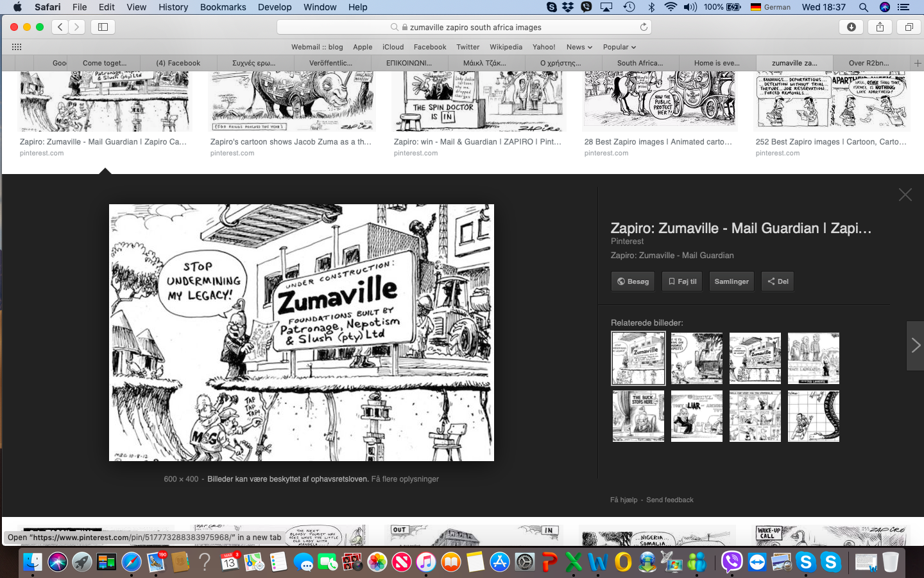Viewport: 924px width, 578px height.
Task: Click the Del share button
Action: [778, 281]
